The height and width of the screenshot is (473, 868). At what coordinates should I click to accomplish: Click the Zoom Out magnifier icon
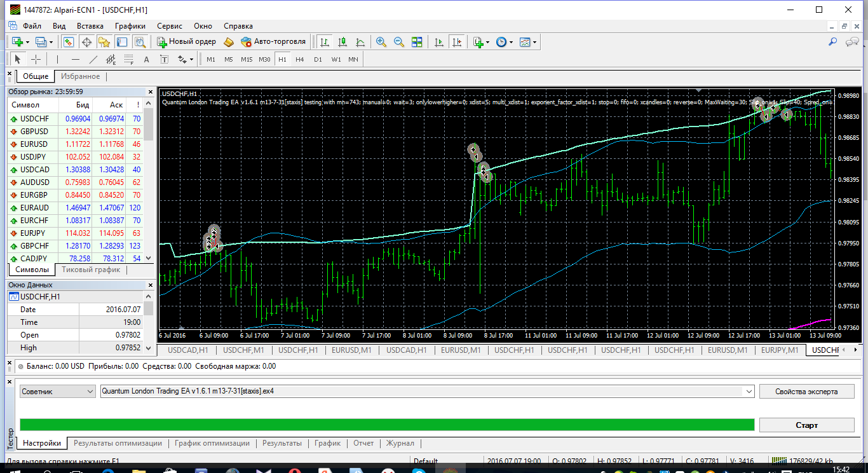(399, 41)
